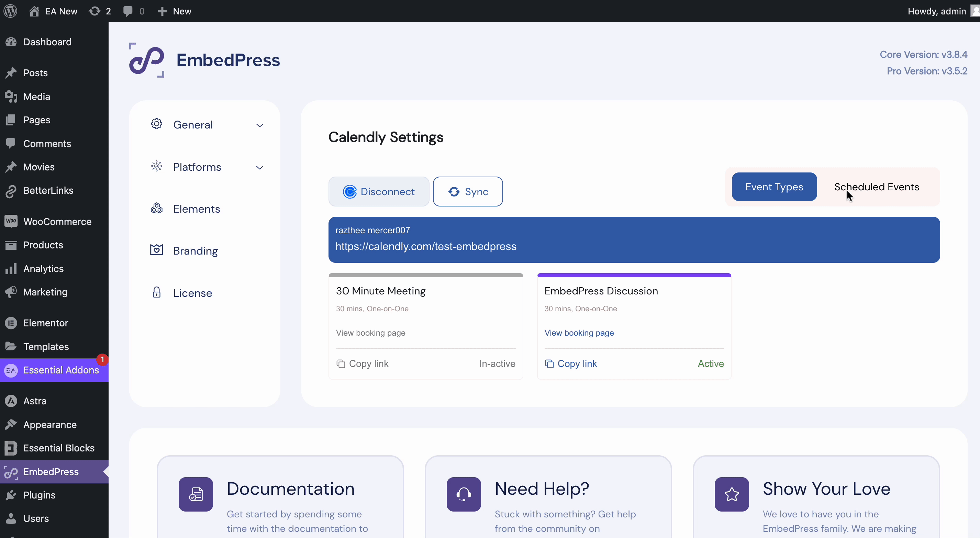Click the Marketing megaphone icon
980x538 pixels.
point(11,292)
